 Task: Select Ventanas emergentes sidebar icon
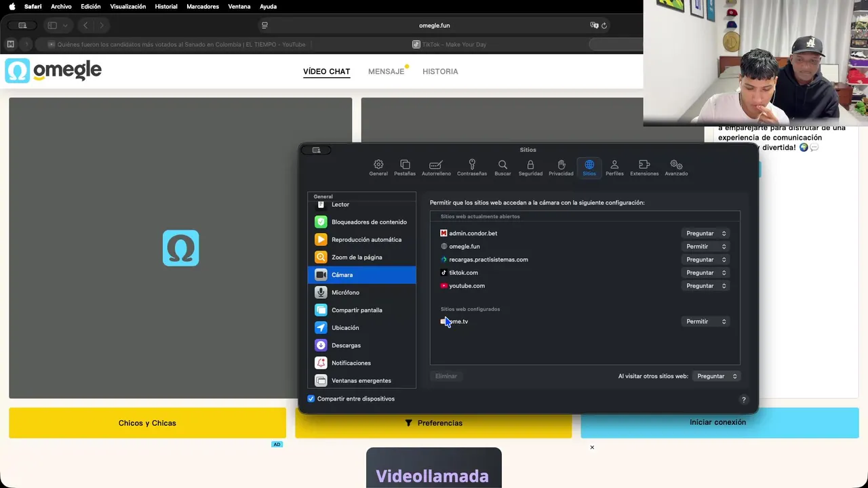[x=321, y=380]
